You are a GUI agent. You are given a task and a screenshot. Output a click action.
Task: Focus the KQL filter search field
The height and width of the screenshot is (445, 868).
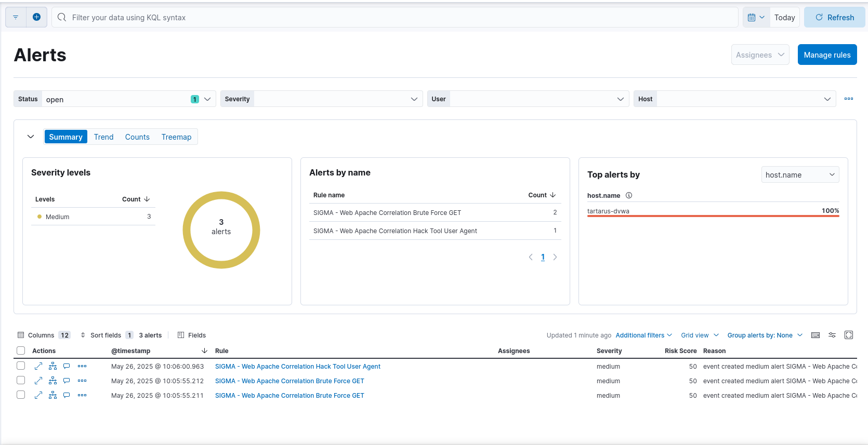coord(395,18)
